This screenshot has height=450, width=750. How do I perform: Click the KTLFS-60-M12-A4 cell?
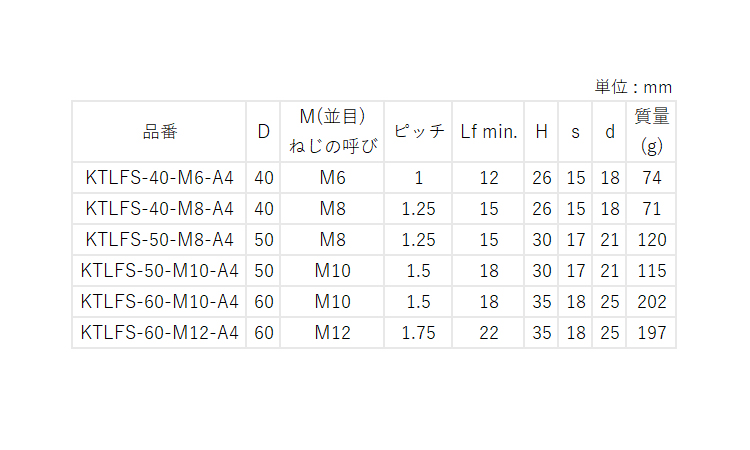point(160,333)
